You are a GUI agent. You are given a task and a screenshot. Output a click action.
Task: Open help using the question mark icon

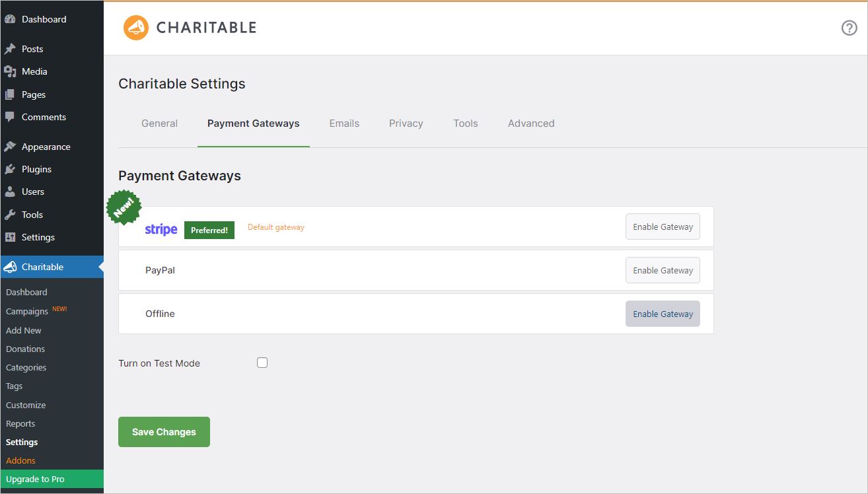point(849,28)
